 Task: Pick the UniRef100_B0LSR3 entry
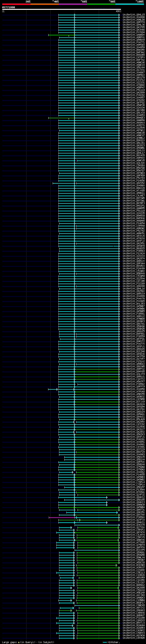(x=134, y=304)
